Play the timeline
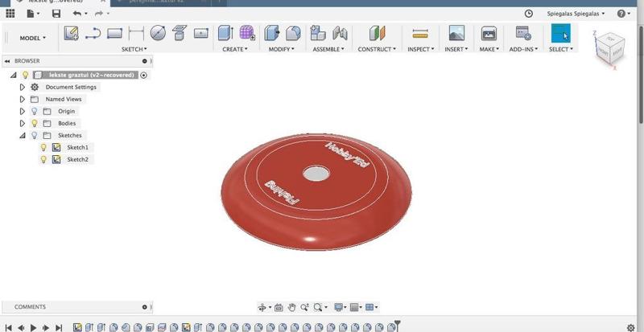The height and width of the screenshot is (332, 644). tap(33, 327)
